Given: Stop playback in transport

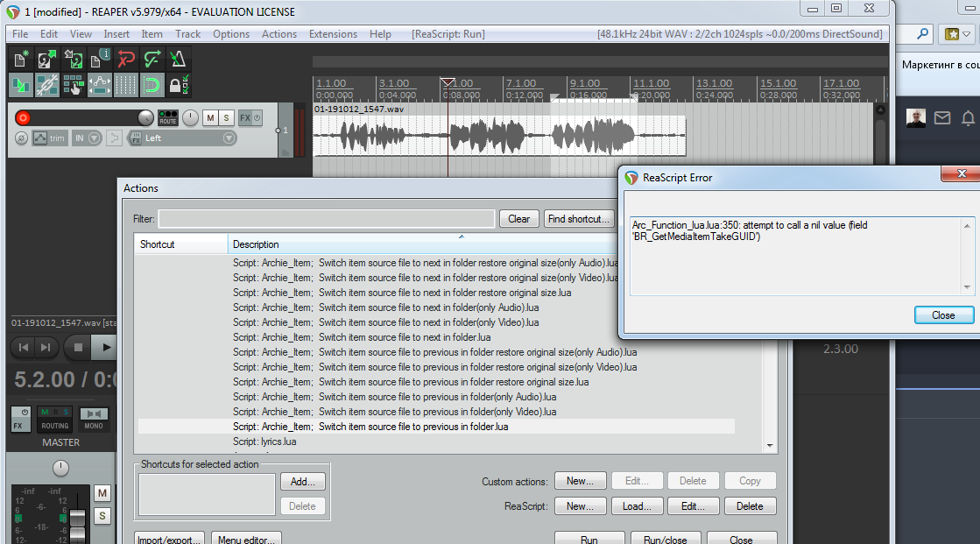Looking at the screenshot, I should coord(78,347).
